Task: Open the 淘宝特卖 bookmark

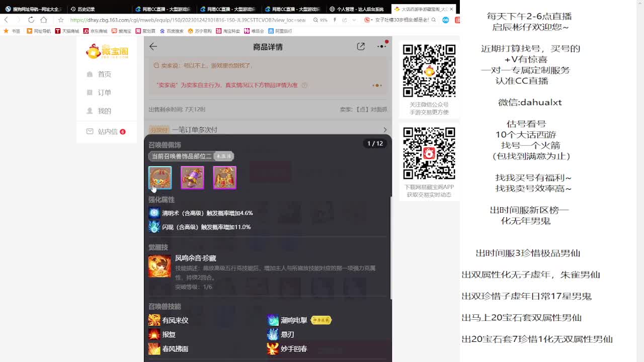Action: [x=228, y=31]
